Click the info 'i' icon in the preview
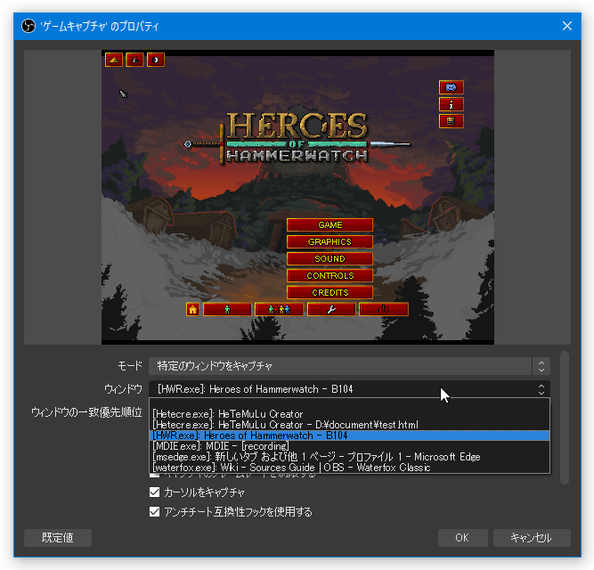 (451, 105)
